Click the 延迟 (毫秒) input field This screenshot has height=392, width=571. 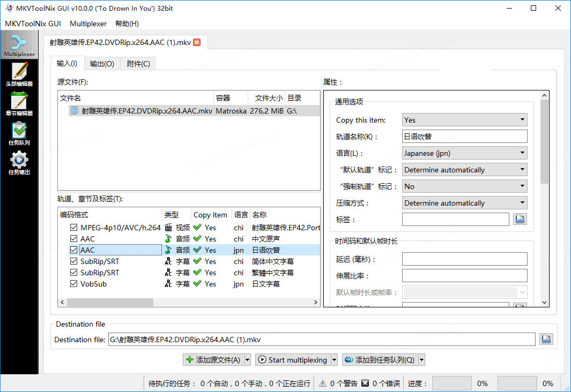(465, 259)
